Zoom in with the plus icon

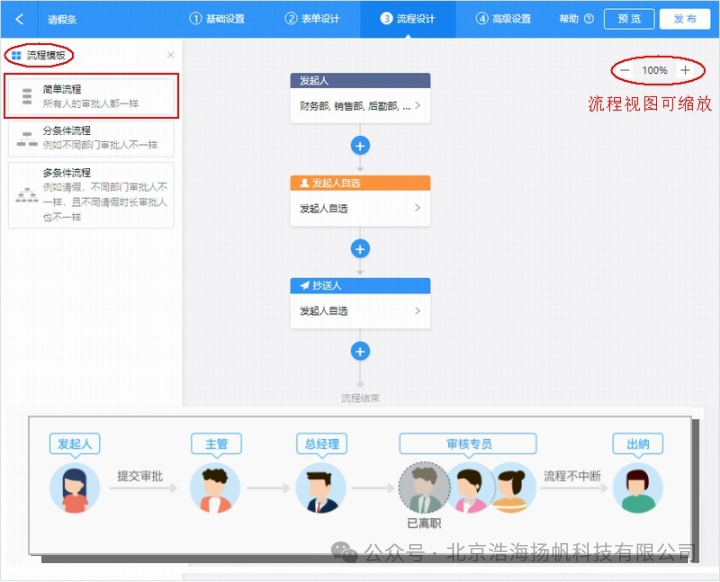[x=685, y=70]
